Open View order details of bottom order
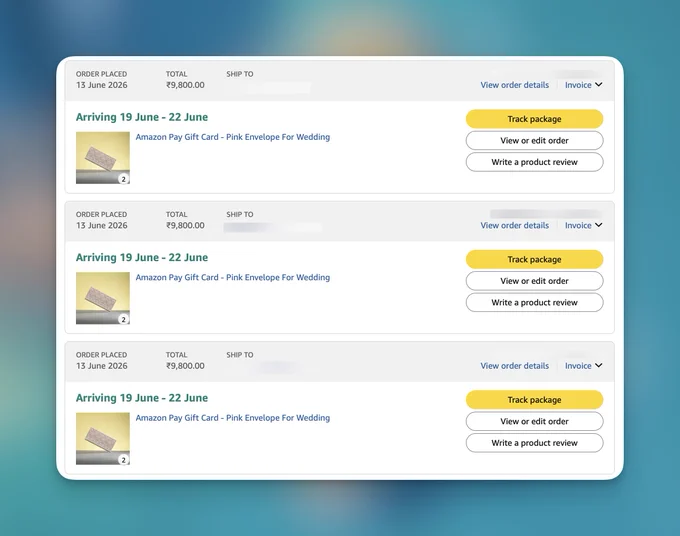Image resolution: width=680 pixels, height=536 pixels. [x=514, y=366]
